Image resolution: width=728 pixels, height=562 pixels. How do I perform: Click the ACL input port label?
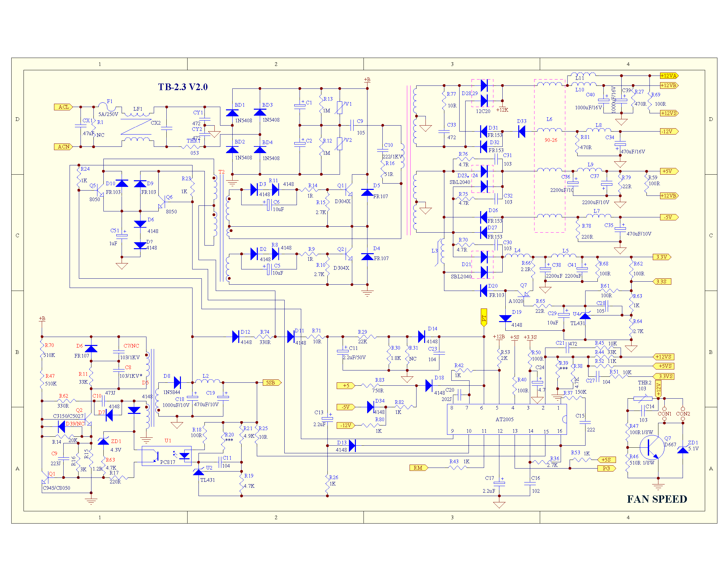[63, 107]
